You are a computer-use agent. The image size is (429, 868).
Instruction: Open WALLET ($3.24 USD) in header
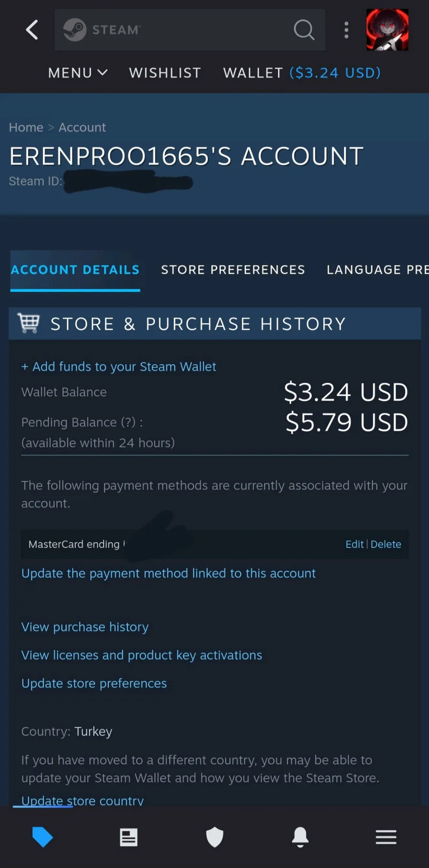click(302, 72)
